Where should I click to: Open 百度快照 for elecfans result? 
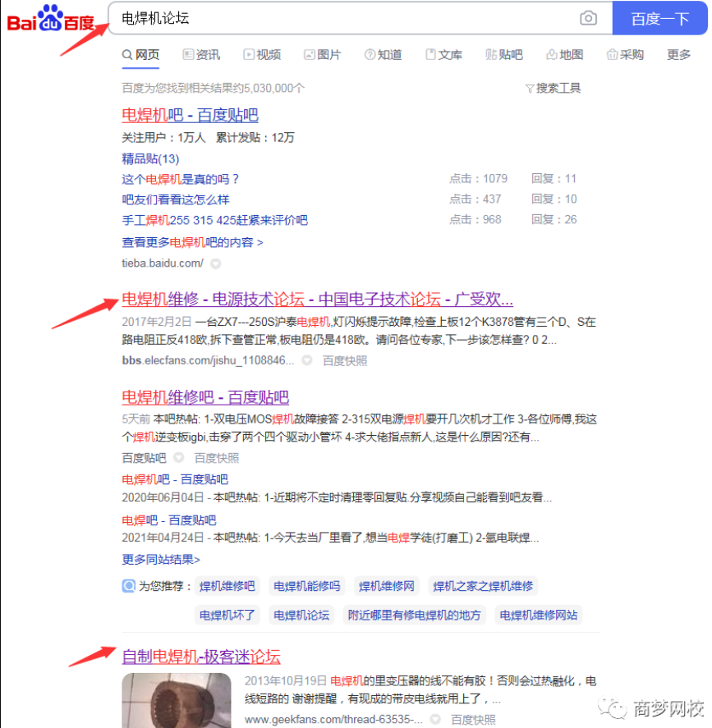click(x=345, y=361)
